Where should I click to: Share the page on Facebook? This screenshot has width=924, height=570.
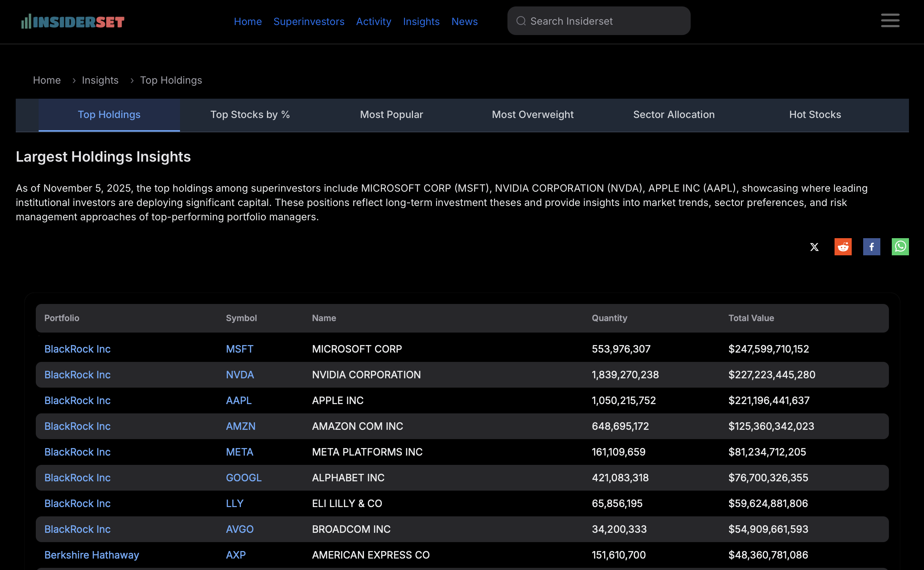[x=871, y=246]
